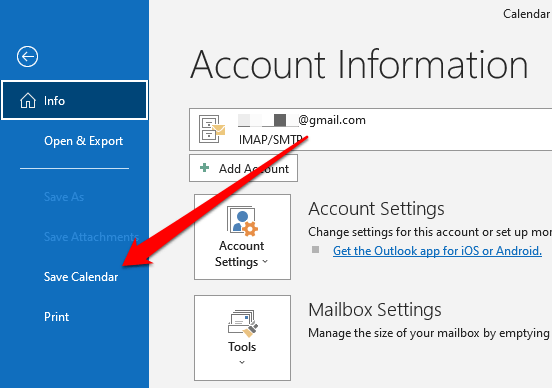Screen dimensions: 552x388
Task: Click the Tools button label text
Action: (242, 347)
